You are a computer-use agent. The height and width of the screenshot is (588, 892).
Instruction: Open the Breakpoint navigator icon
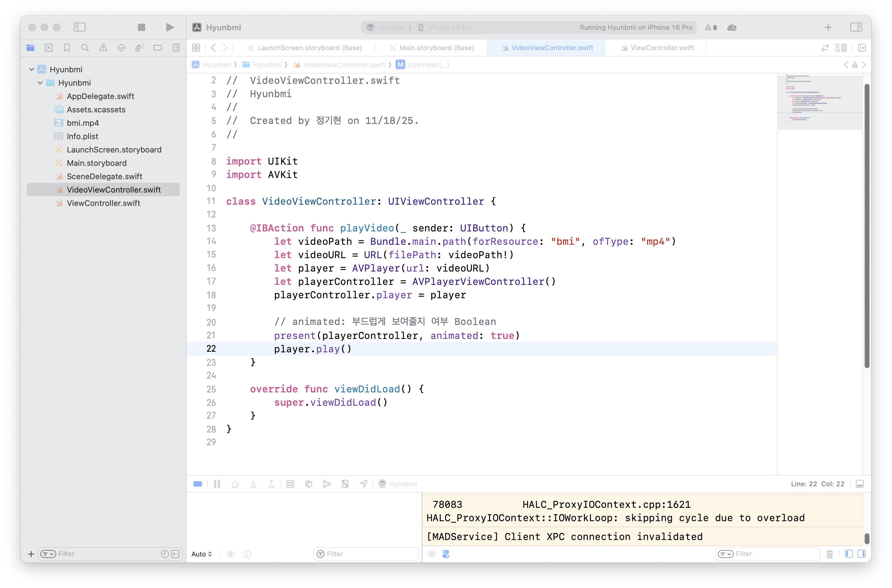coord(158,48)
